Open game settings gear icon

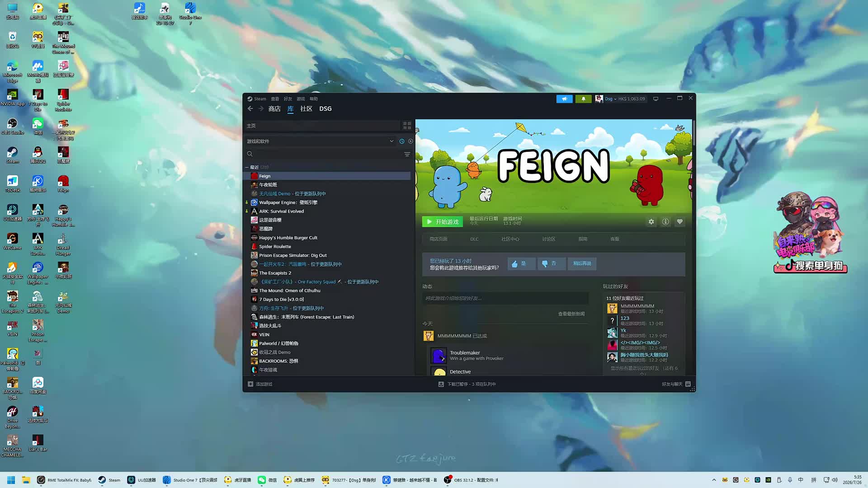(651, 222)
